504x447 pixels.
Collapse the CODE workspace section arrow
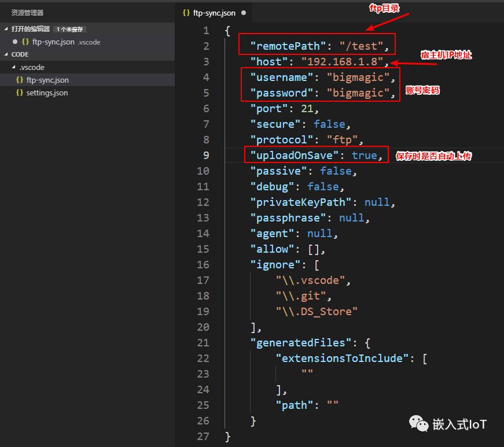click(x=6, y=54)
